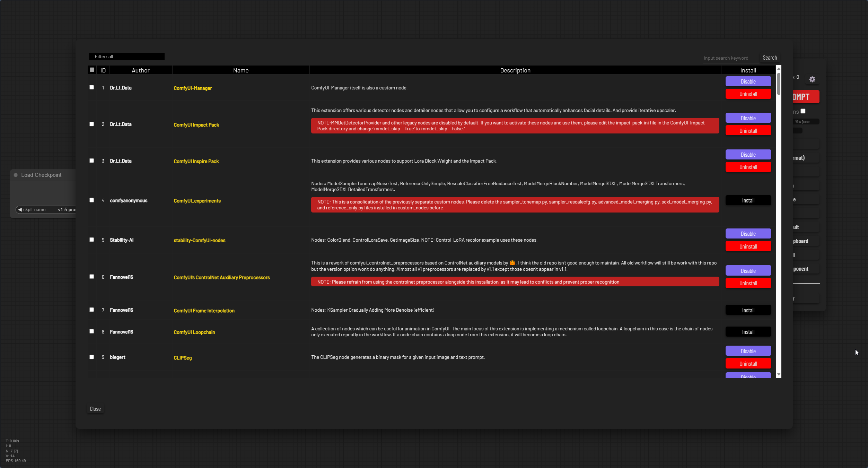Image resolution: width=868 pixels, height=468 pixels.
Task: Click the scrollbar up arrow
Action: pos(779,69)
